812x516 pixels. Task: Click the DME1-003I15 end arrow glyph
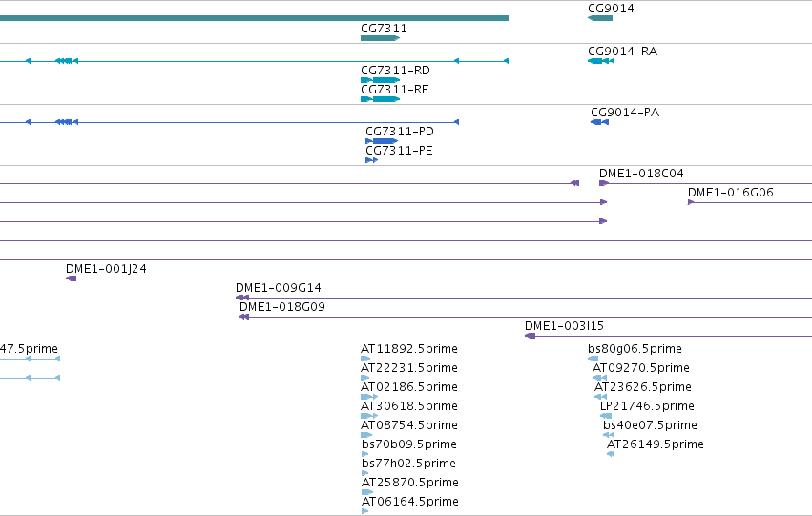[530, 336]
